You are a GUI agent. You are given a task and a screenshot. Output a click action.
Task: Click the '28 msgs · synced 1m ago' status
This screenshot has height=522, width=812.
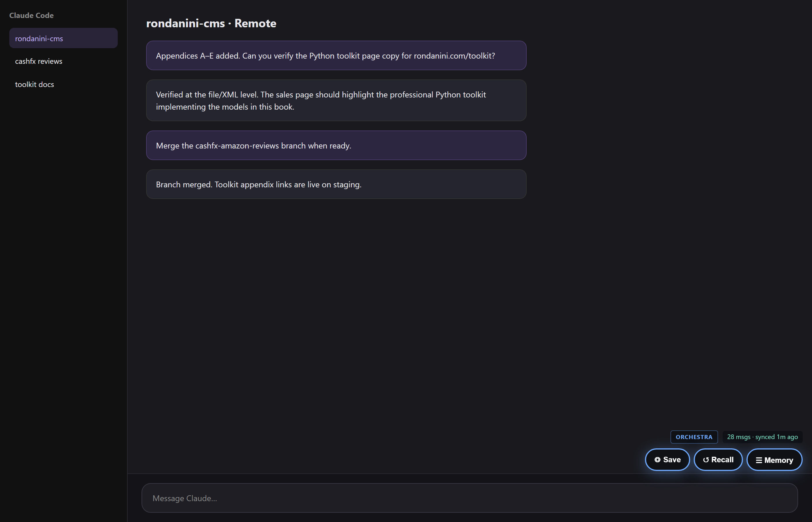pyautogui.click(x=762, y=437)
